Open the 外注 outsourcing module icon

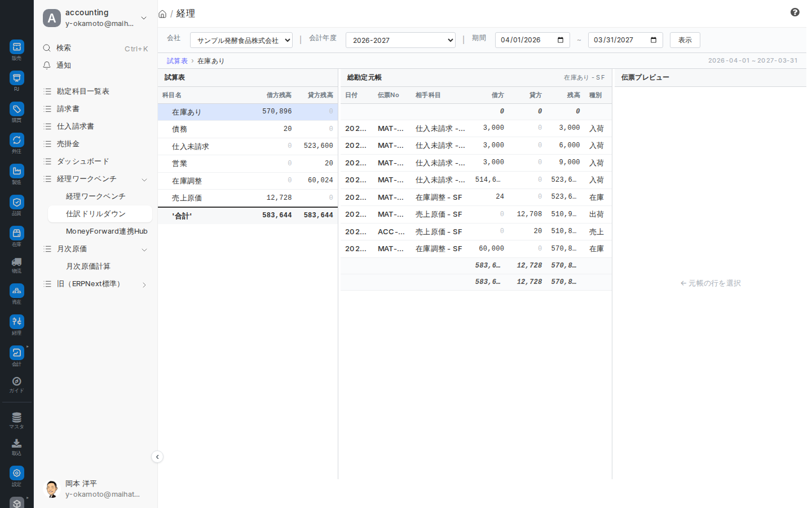17,140
